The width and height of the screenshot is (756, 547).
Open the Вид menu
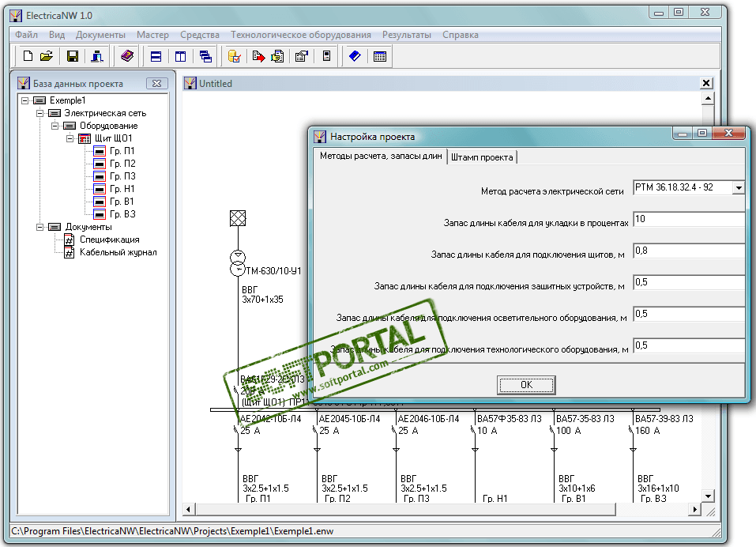[x=56, y=35]
